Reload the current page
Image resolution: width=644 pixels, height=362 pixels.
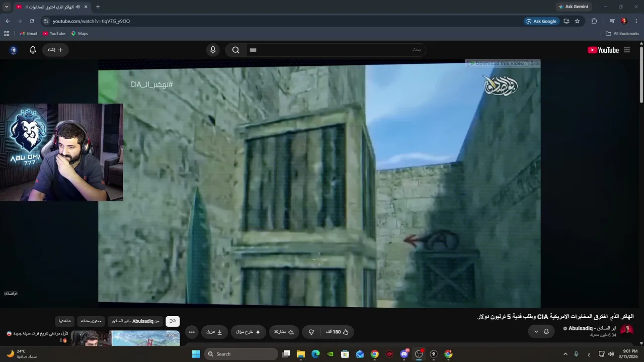[x=32, y=21]
